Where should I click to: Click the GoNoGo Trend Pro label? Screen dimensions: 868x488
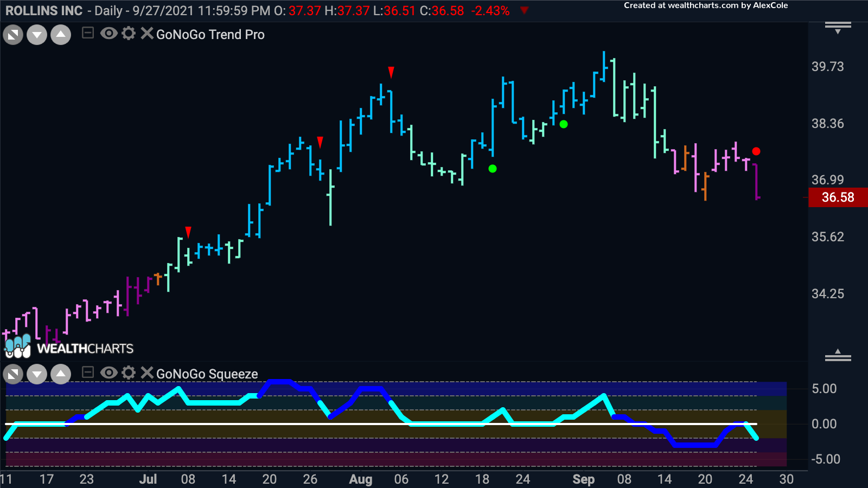pyautogui.click(x=210, y=35)
